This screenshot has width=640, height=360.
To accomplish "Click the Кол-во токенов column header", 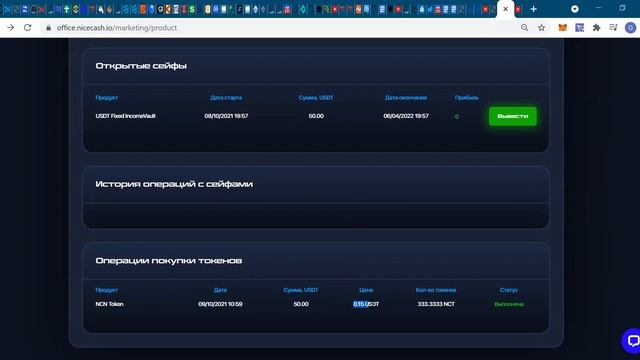I will click(x=436, y=290).
